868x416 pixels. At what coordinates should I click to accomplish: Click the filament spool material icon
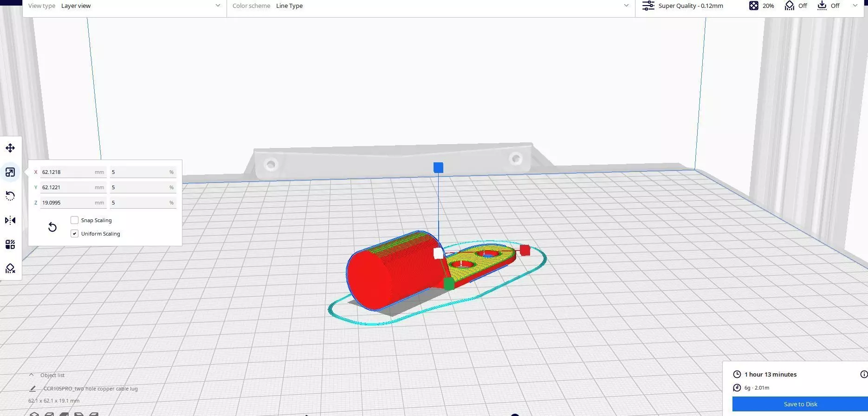pyautogui.click(x=737, y=388)
